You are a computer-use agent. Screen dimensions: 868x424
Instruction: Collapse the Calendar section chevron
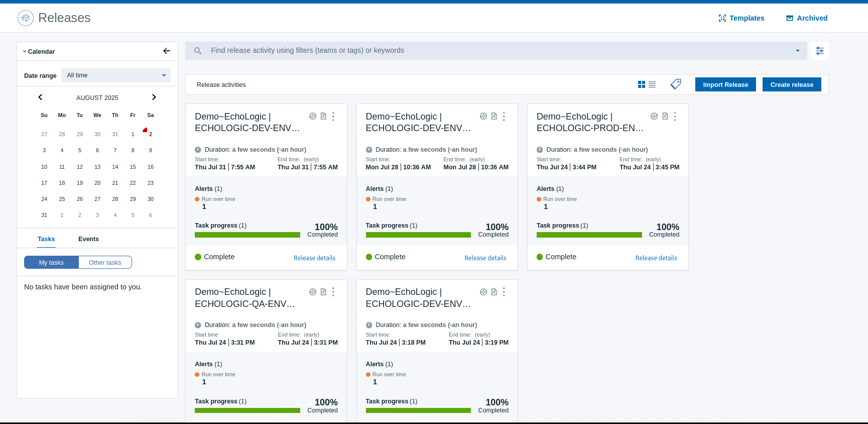(x=25, y=52)
